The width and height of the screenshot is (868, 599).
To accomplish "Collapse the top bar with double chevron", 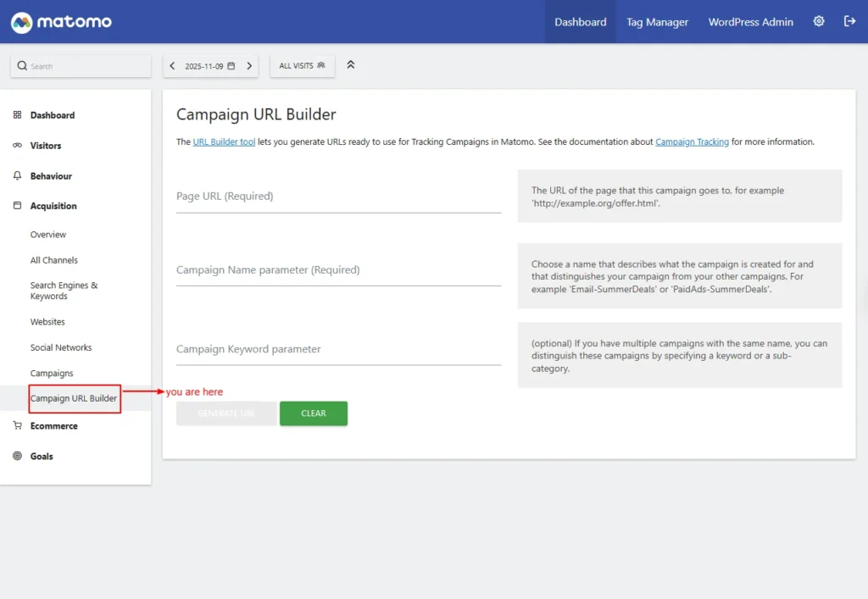I will (351, 65).
